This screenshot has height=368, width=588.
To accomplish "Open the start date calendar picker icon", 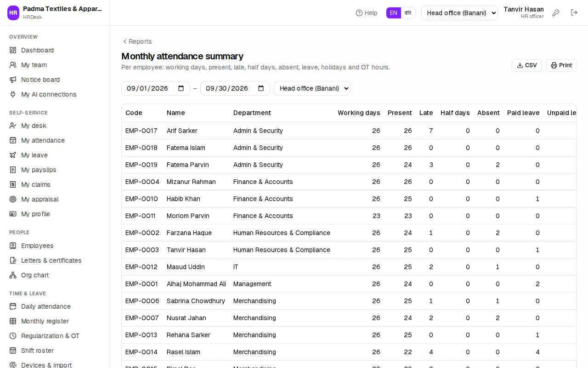I will click(181, 88).
